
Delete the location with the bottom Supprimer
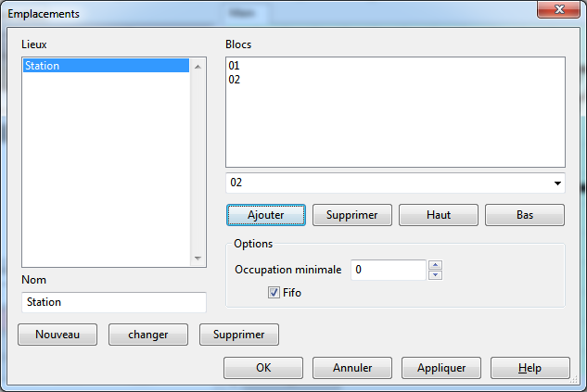coord(238,335)
